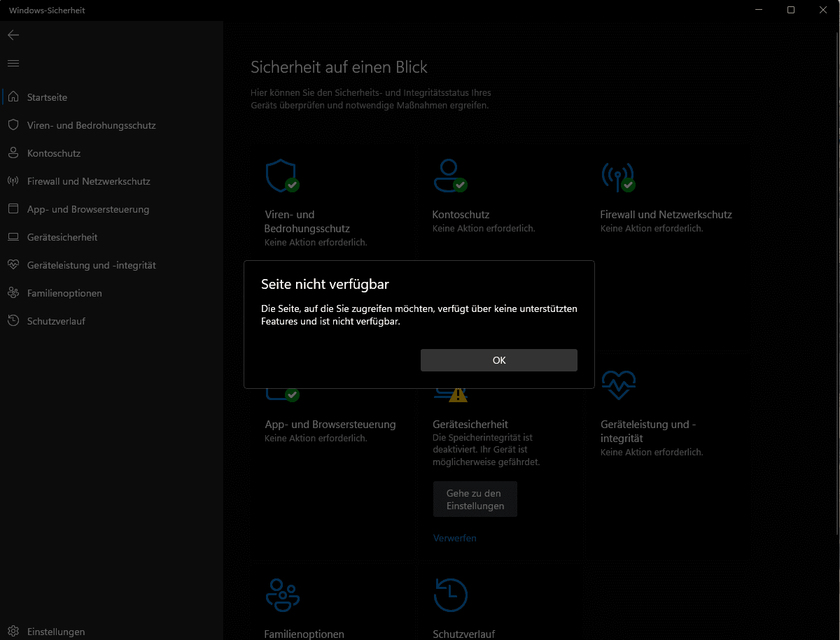This screenshot has height=640, width=840.
Task: Click the App- und Browsersteuerung tile title
Action: point(330,424)
